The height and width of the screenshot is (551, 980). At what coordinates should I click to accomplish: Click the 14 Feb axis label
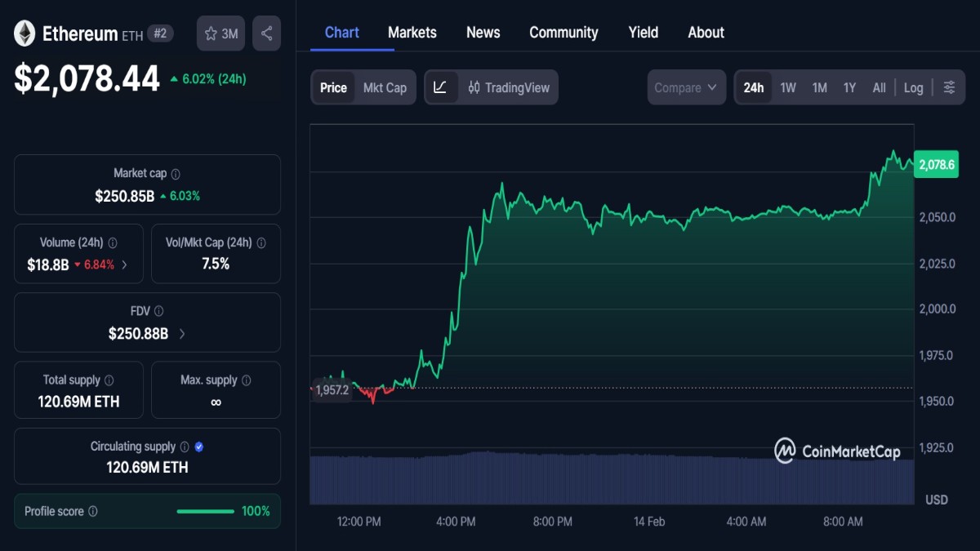point(649,522)
